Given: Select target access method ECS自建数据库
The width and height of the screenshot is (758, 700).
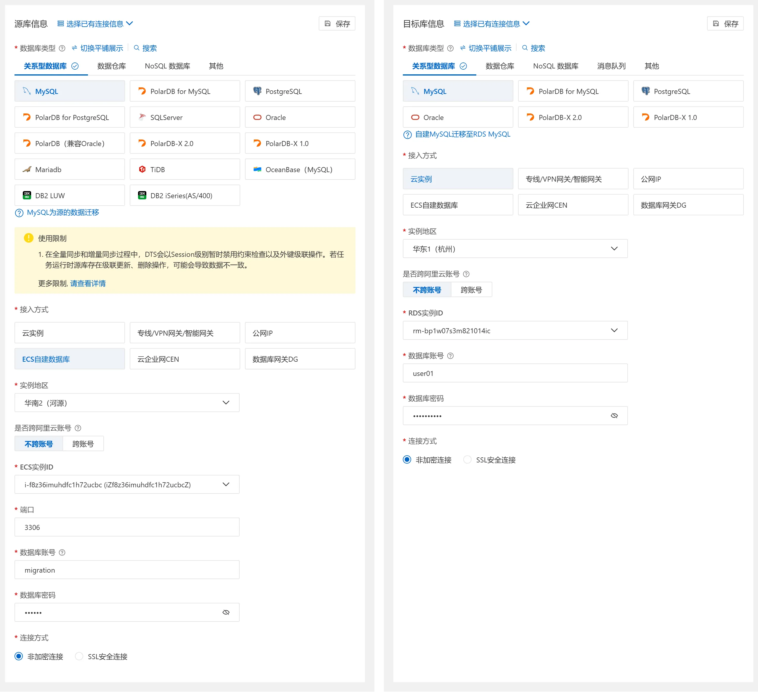Looking at the screenshot, I should tap(458, 204).
